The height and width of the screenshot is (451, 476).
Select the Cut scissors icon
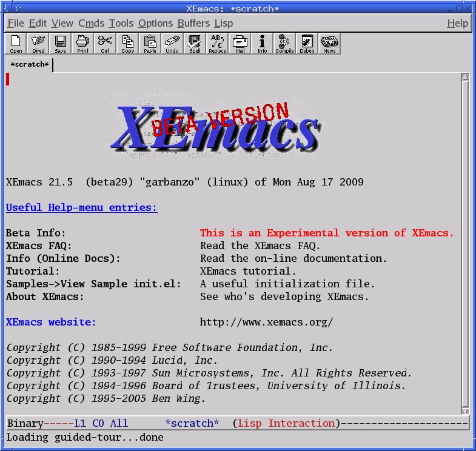105,44
